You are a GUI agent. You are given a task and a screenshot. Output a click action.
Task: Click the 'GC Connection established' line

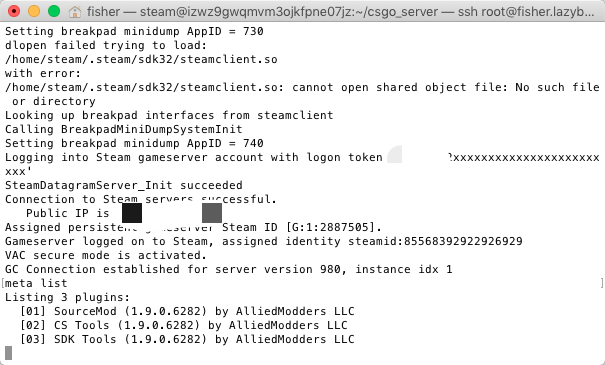pyautogui.click(x=228, y=269)
